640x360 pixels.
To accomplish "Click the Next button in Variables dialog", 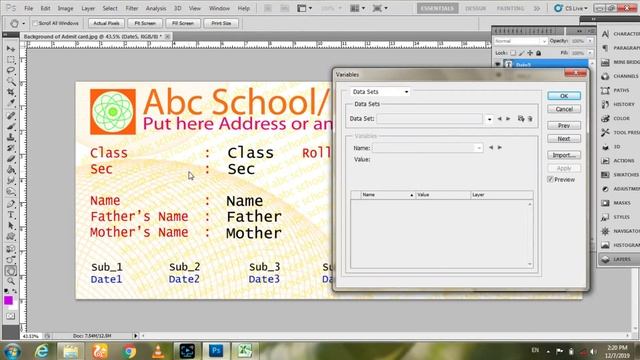I will coord(564,139).
